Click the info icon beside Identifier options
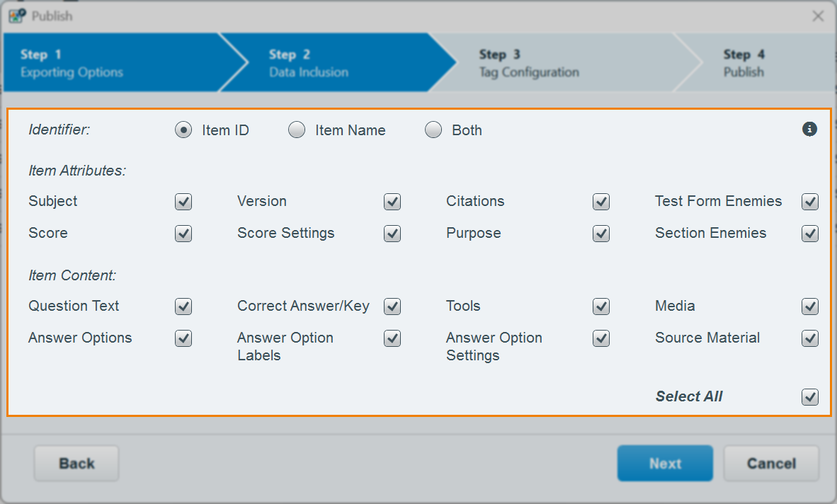This screenshot has width=837, height=504. 809,129
